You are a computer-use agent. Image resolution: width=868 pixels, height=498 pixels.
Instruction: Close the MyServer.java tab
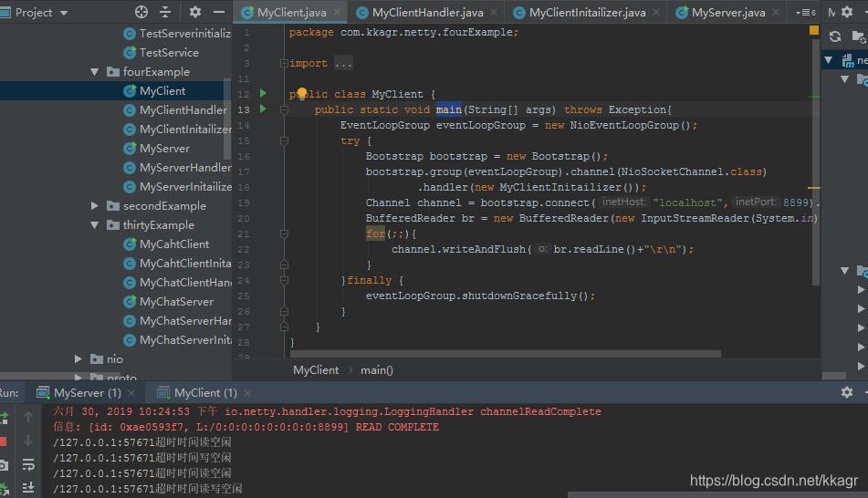point(776,12)
